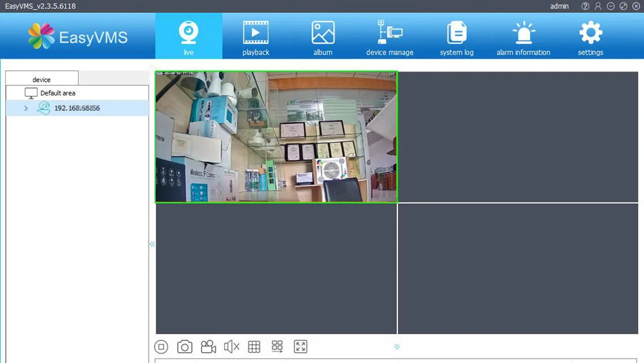Open help with the question mark icon
The image size is (644, 363).
pyautogui.click(x=585, y=6)
